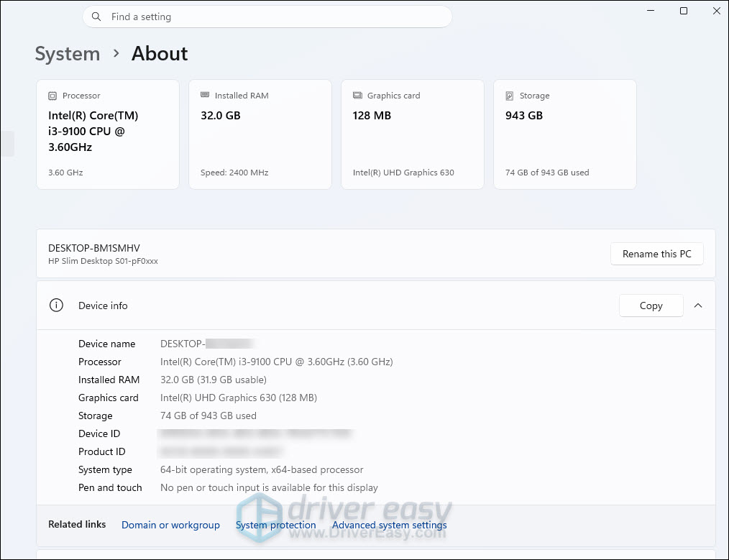This screenshot has width=729, height=560.
Task: Click the search magnifier icon
Action: pos(96,17)
